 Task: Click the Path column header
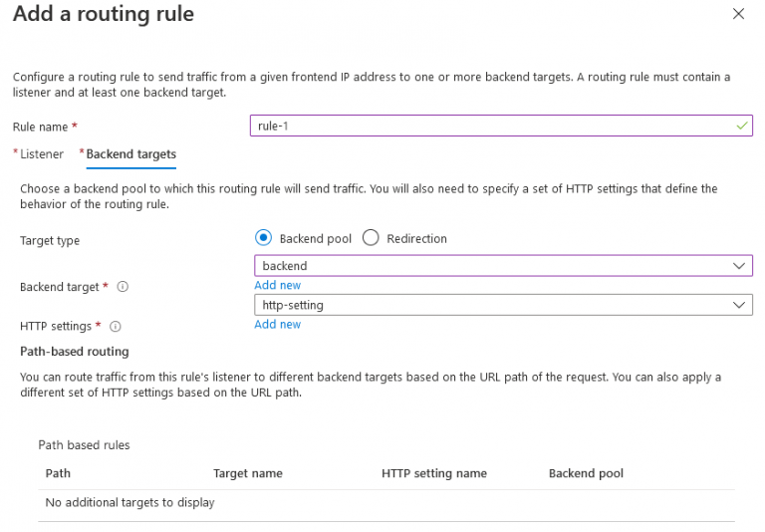[58, 473]
